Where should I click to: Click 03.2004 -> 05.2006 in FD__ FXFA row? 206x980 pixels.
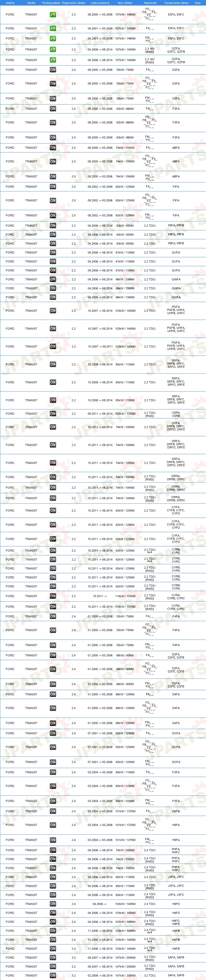pos(100,786)
